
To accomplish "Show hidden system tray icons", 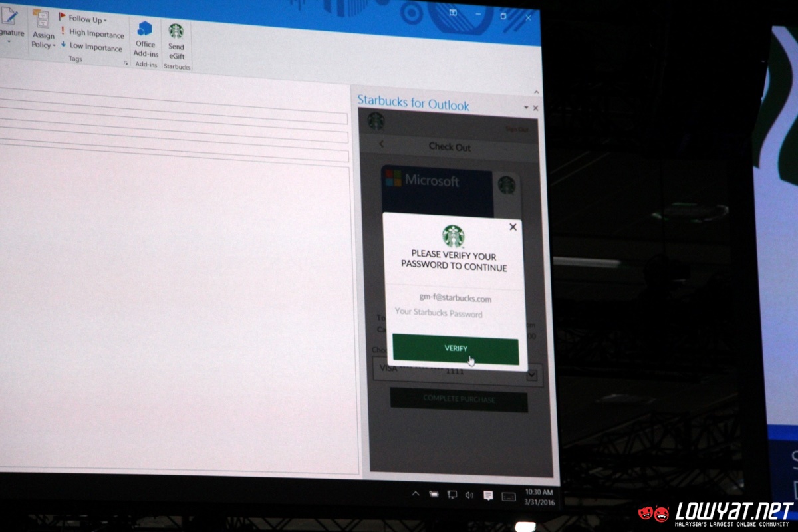I will (x=416, y=493).
